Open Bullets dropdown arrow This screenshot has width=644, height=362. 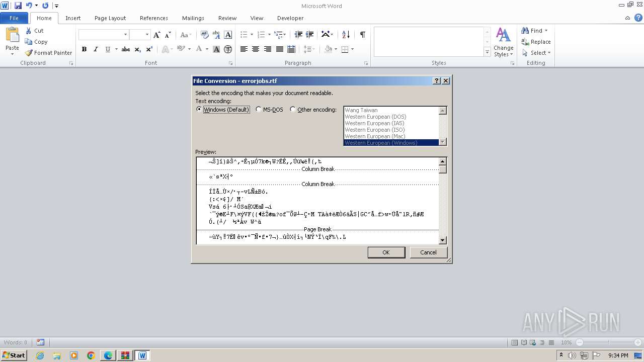click(x=252, y=35)
